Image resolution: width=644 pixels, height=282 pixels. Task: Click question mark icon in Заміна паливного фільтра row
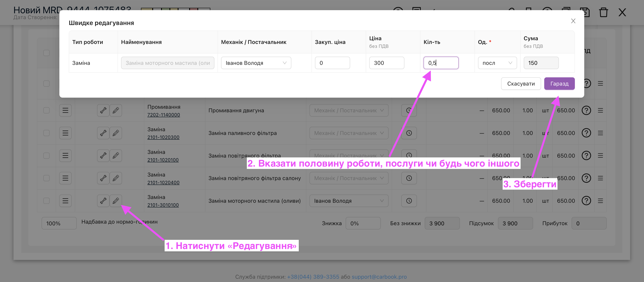click(x=586, y=133)
